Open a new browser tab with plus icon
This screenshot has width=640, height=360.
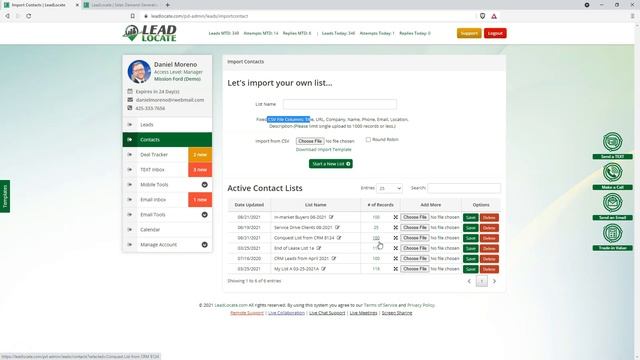[x=168, y=5]
